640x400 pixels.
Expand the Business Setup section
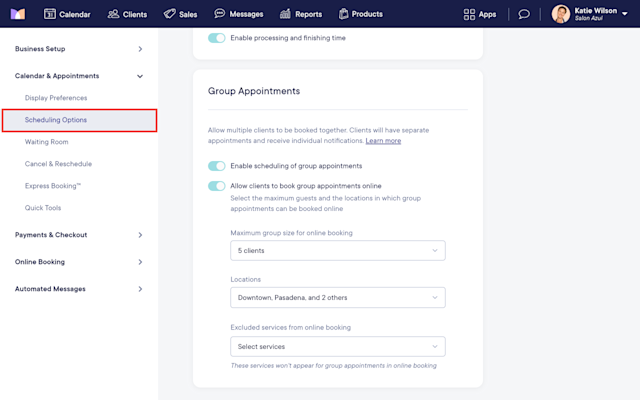coord(79,49)
